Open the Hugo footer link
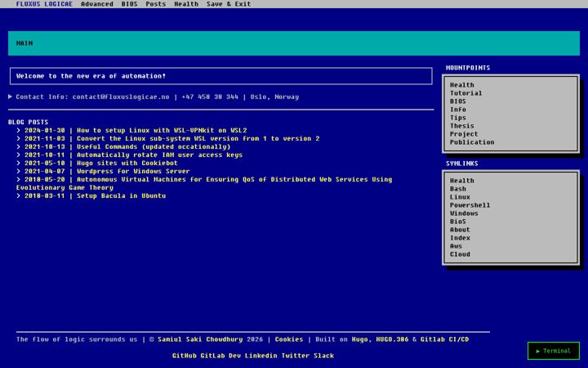588x368 pixels. [x=359, y=339]
